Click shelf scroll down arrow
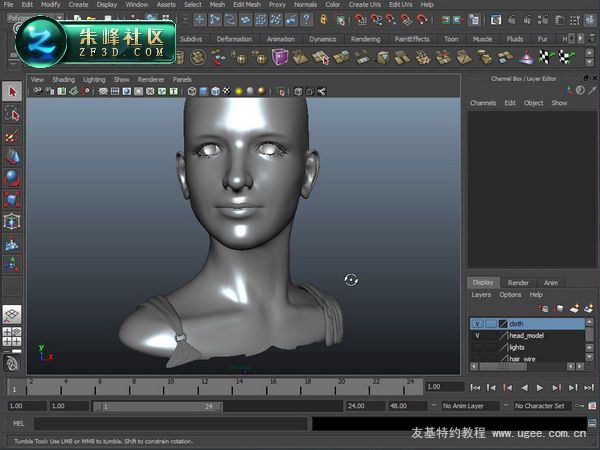 click(590, 62)
